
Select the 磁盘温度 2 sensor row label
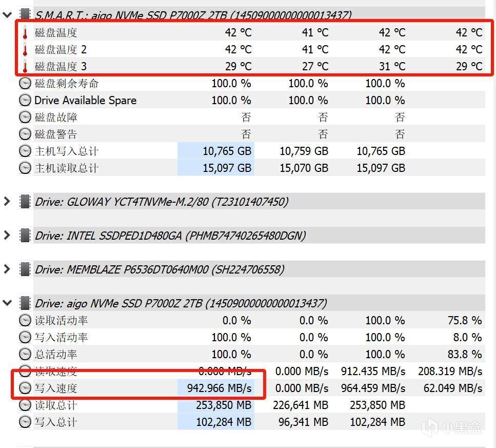(x=61, y=50)
